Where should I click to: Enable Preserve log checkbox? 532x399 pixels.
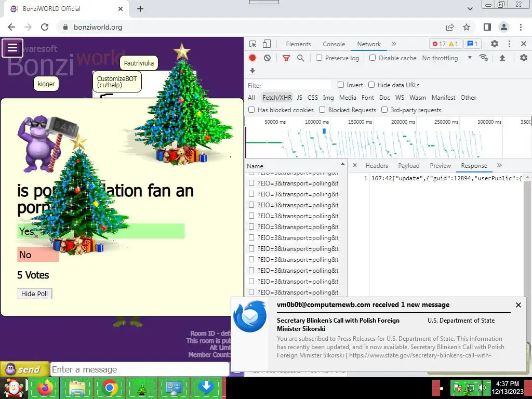319,58
